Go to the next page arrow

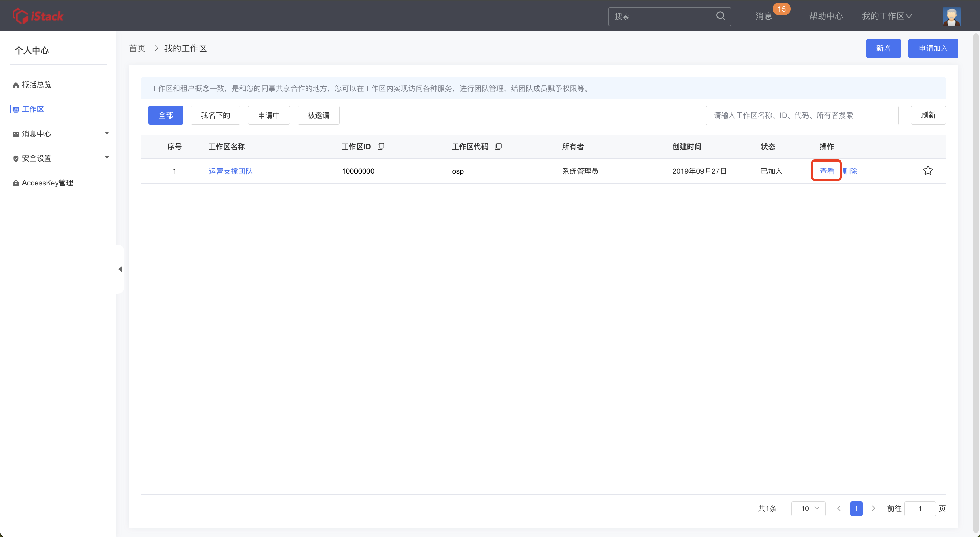873,508
